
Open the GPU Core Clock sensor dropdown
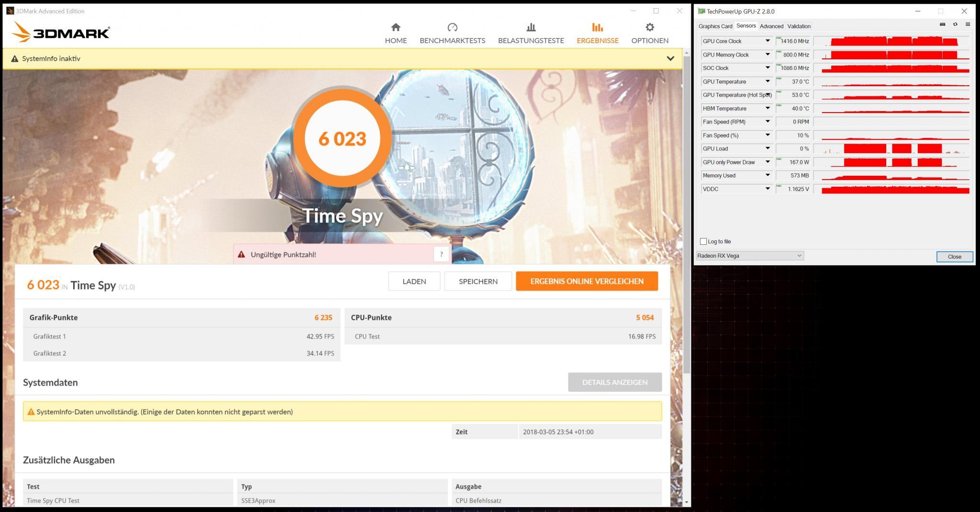click(x=768, y=41)
